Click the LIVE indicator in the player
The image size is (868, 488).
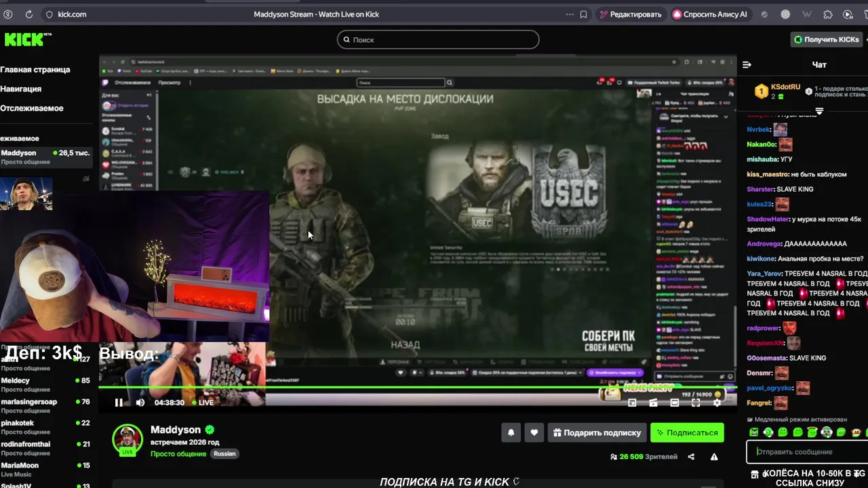(203, 403)
